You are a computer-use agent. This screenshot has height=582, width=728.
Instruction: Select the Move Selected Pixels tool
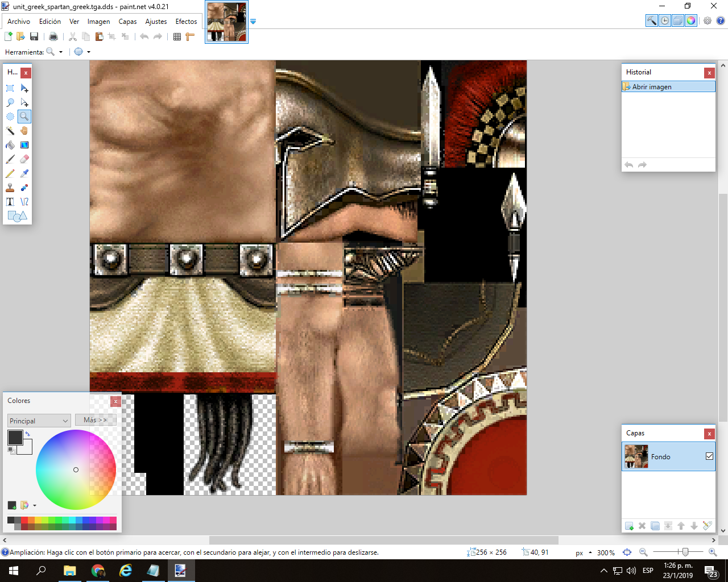[x=24, y=88]
